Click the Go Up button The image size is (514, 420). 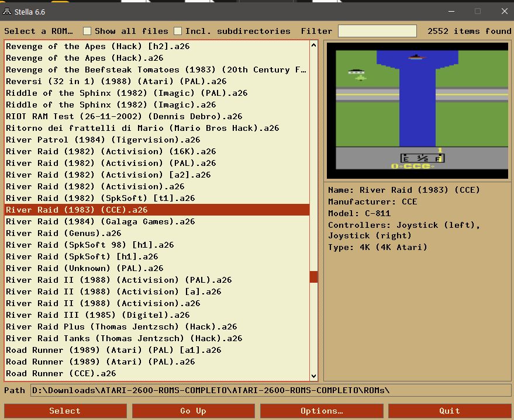[194, 411]
